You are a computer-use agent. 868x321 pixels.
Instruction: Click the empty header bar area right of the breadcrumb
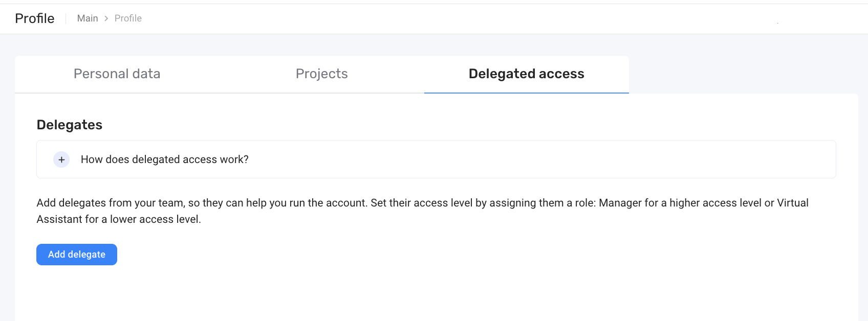(x=461, y=18)
